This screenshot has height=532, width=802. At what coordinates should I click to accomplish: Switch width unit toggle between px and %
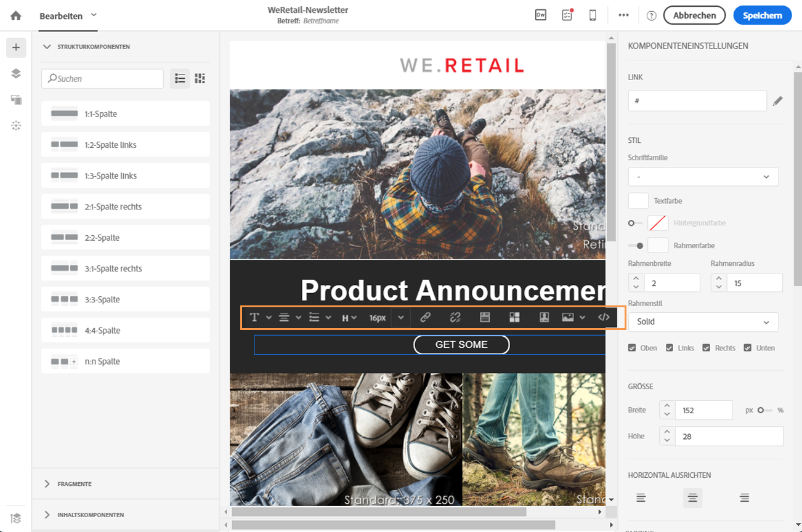coord(765,410)
